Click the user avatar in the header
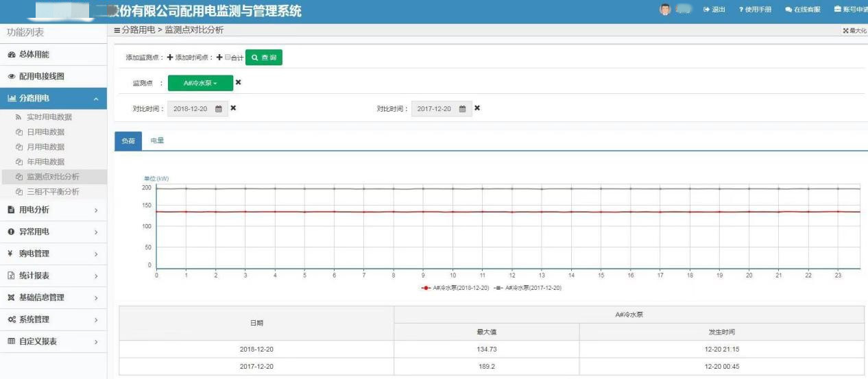Image resolution: width=868 pixels, height=379 pixels. tap(664, 10)
